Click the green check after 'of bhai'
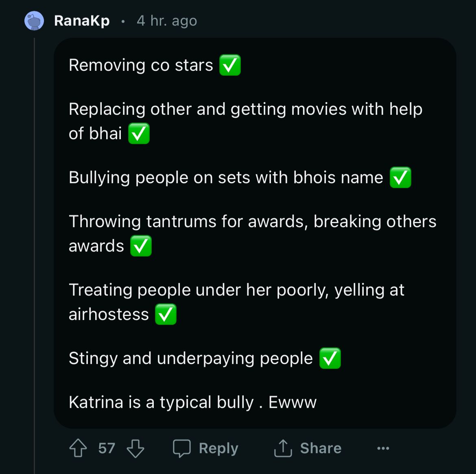Screen dimensions: 476x474 click(139, 134)
